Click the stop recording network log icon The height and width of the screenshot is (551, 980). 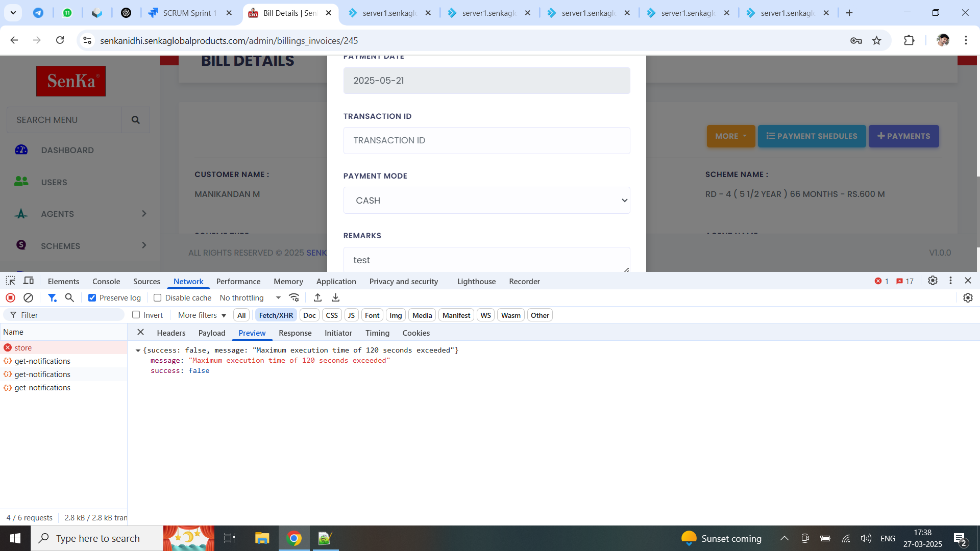10,298
